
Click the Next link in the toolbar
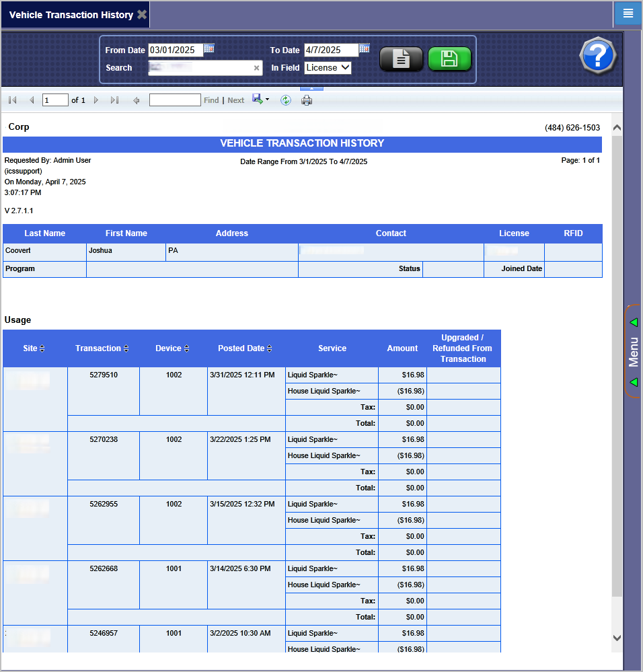(x=236, y=100)
